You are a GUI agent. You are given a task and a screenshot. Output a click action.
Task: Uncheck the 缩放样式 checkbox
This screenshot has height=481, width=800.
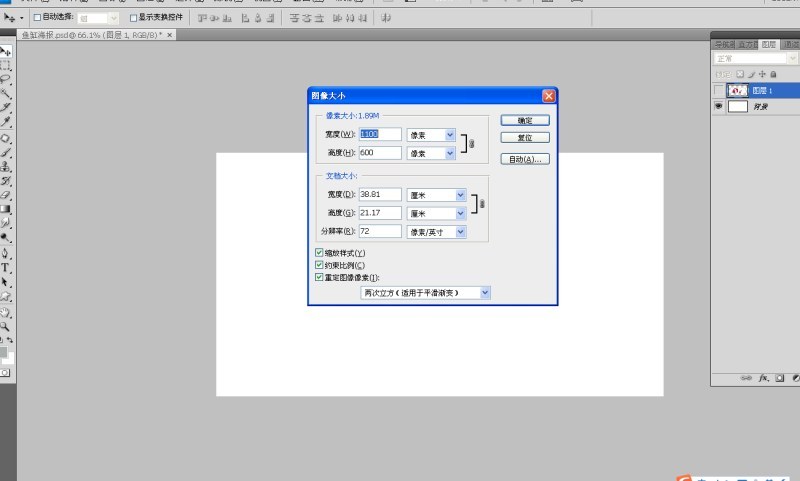coord(319,252)
